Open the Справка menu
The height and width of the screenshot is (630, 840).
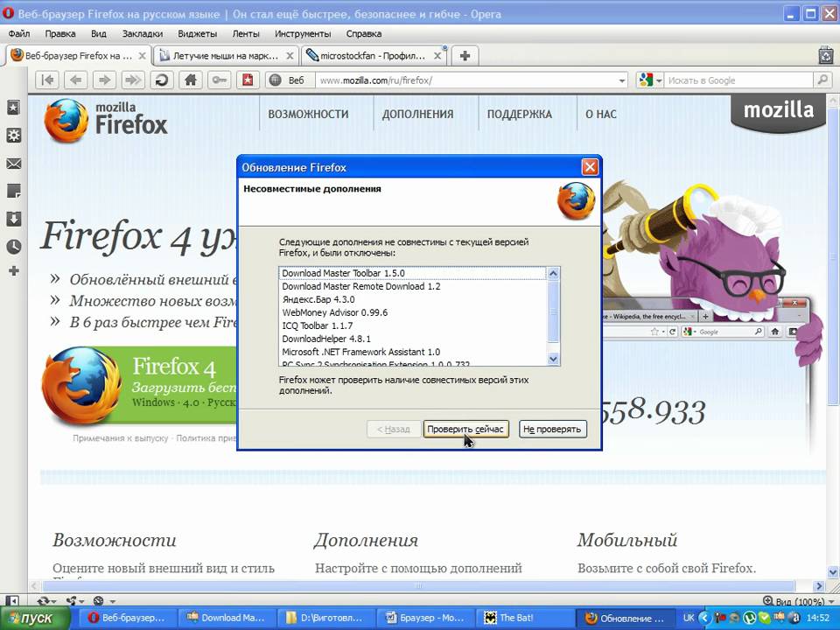(x=364, y=34)
